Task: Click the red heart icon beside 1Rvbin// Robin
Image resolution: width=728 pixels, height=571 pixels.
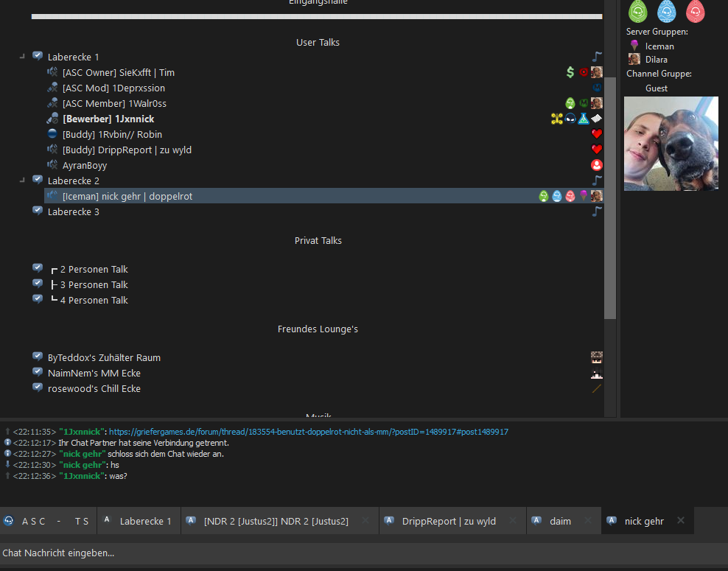Action: [x=597, y=134]
